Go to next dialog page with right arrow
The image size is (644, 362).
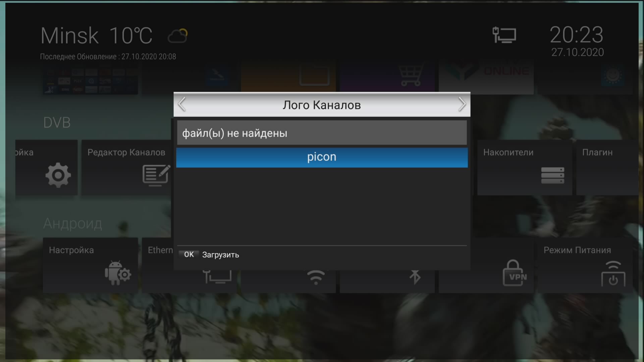(x=462, y=105)
